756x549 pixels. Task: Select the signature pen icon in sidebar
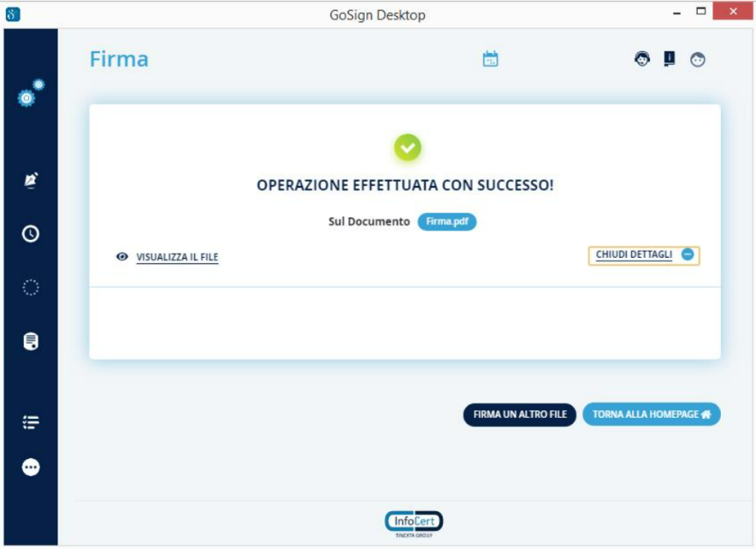31,180
